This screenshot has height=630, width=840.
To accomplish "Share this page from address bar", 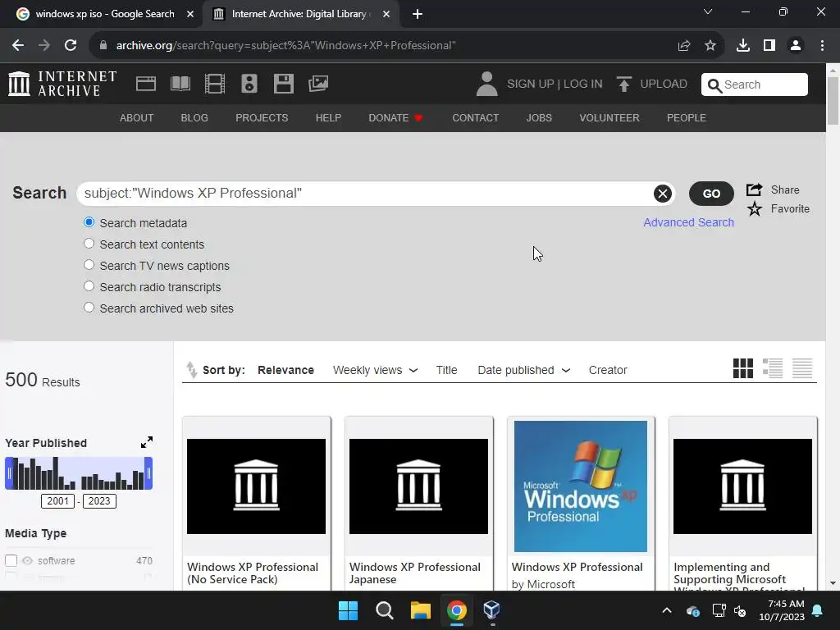I will (684, 46).
